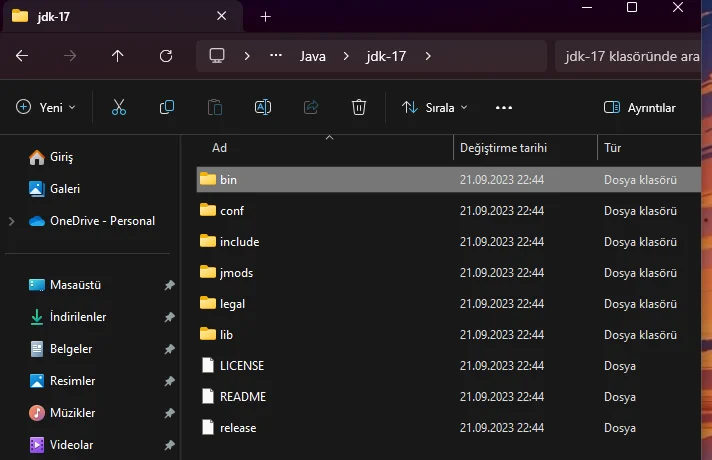Expand chevron after jdk-17 in address bar
This screenshot has width=712, height=460.
coord(428,56)
